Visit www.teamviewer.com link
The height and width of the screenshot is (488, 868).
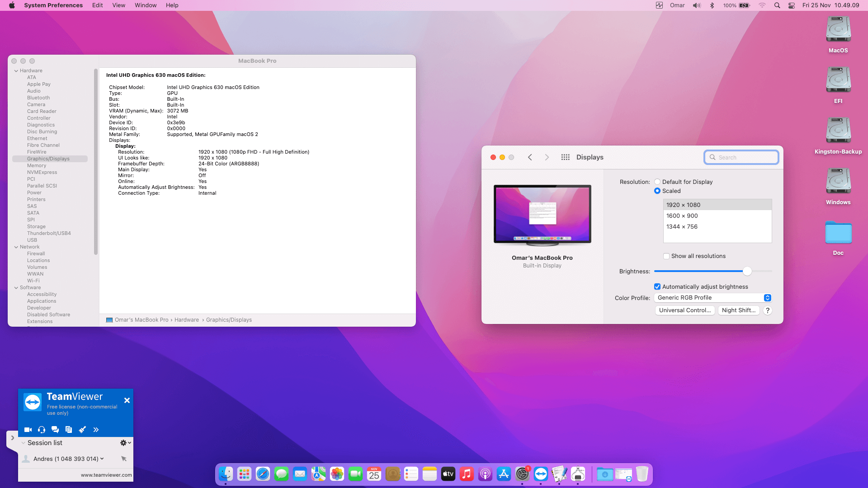tap(106, 475)
